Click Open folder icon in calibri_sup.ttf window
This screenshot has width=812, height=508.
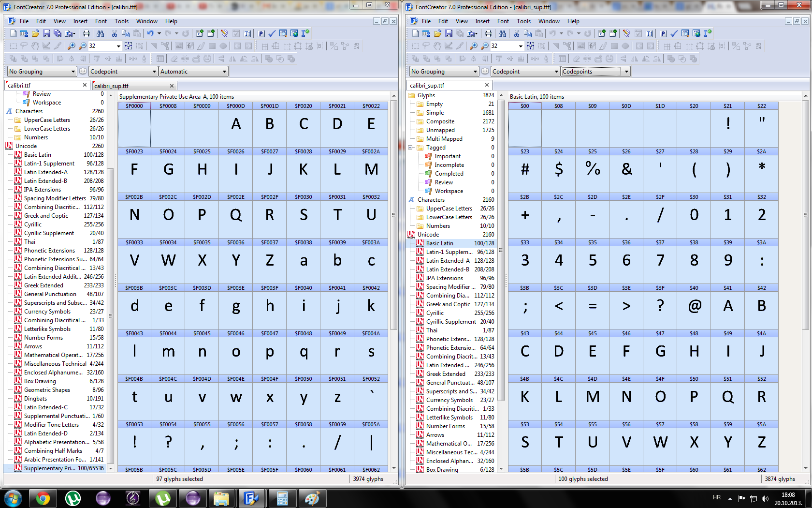pyautogui.click(x=437, y=33)
